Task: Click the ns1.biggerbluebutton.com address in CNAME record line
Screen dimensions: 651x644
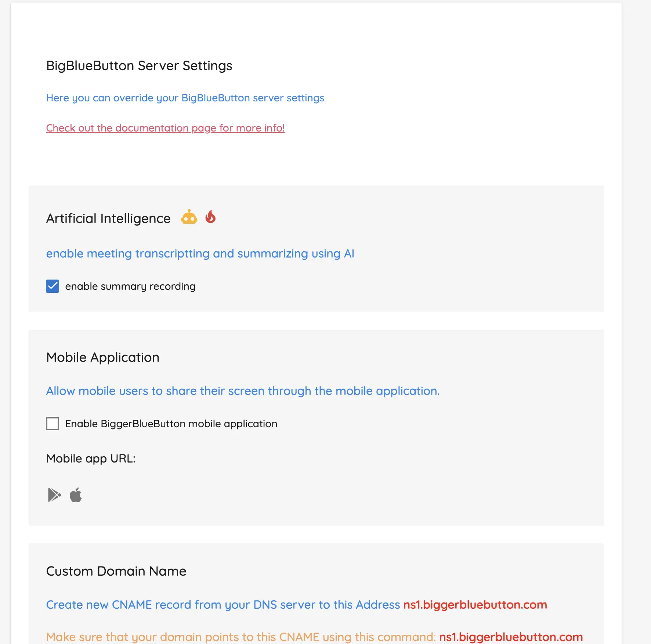Action: click(475, 605)
